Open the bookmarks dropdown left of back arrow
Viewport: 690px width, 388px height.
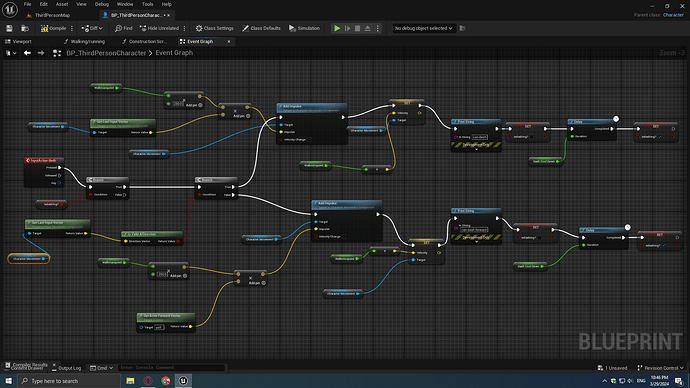click(x=11, y=53)
